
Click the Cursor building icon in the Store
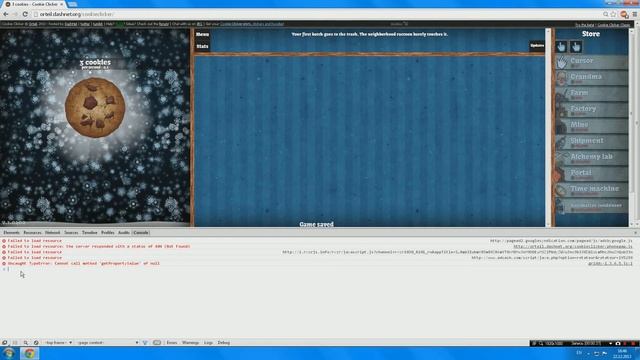coord(562,62)
